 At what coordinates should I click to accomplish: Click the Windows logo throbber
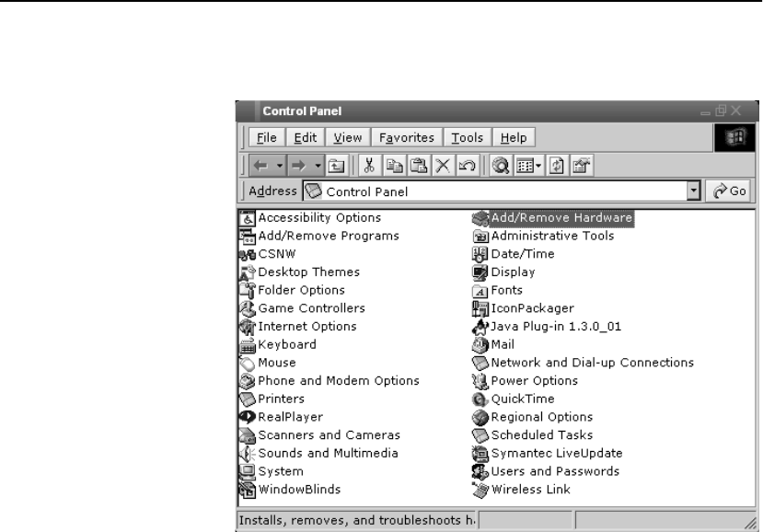pos(734,138)
